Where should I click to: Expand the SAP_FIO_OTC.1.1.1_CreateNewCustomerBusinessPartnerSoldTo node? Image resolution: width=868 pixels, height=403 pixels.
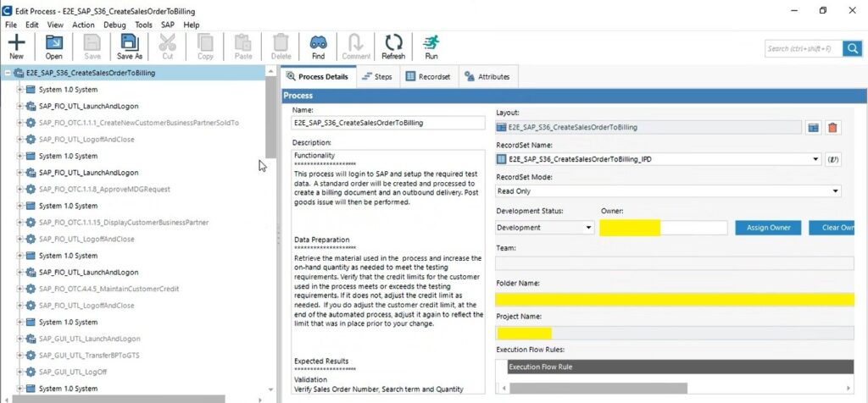(x=20, y=123)
